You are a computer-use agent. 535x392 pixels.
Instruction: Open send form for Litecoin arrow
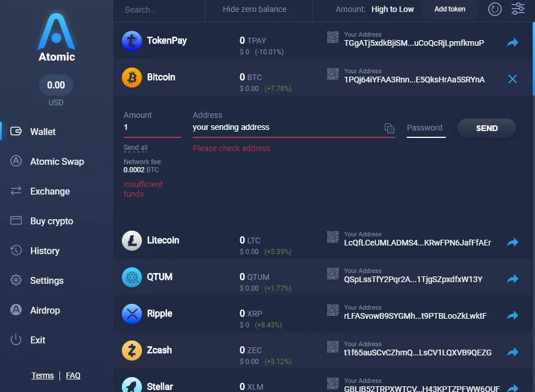point(513,242)
